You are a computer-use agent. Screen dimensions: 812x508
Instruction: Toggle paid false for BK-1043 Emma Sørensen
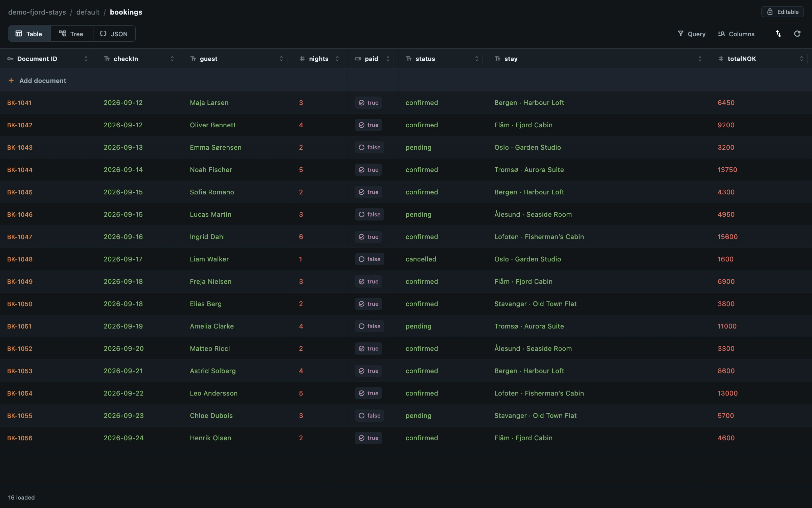(369, 147)
